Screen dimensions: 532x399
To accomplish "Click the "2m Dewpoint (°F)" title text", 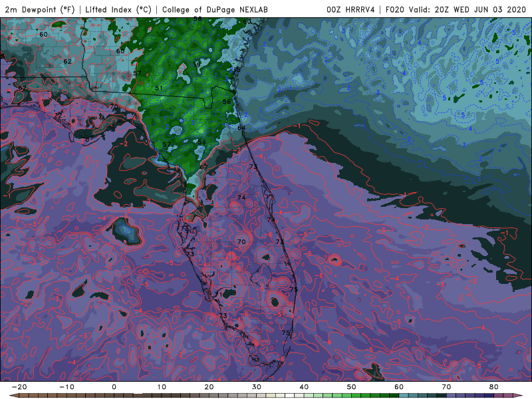I will click(x=39, y=9).
